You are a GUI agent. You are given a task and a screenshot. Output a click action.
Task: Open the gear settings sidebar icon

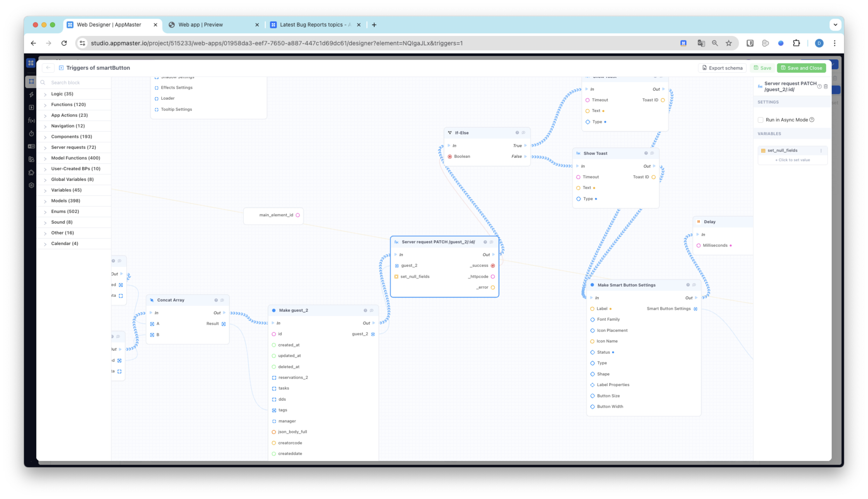31,185
